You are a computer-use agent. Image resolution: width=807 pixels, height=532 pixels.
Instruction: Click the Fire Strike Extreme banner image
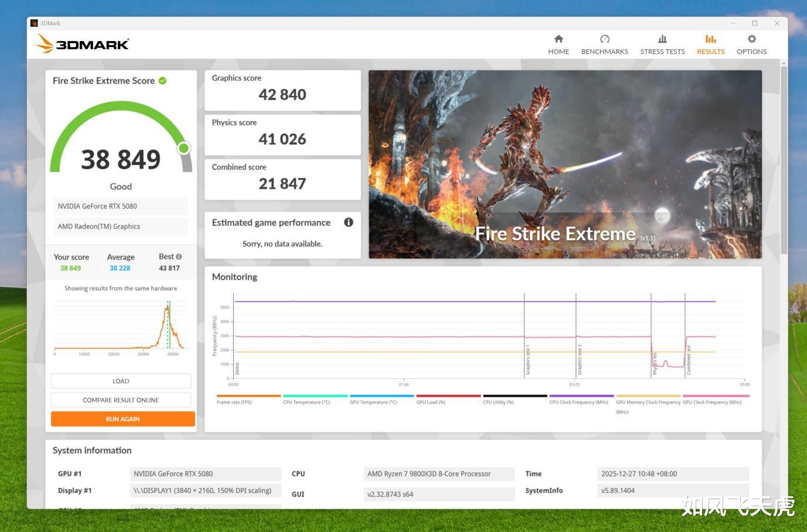tap(565, 165)
